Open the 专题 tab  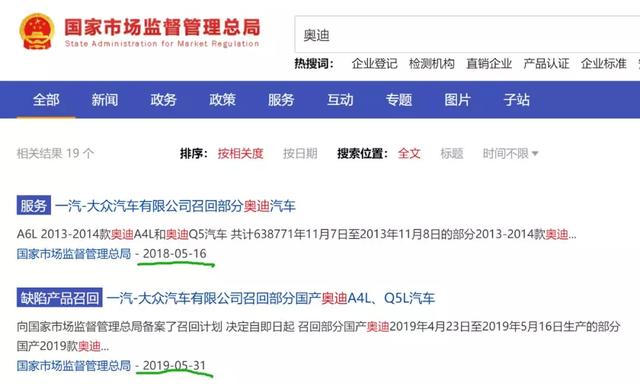coord(399,100)
